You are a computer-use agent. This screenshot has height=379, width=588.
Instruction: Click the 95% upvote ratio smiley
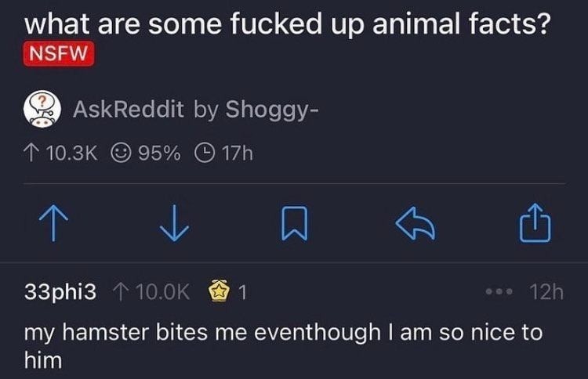click(x=122, y=153)
